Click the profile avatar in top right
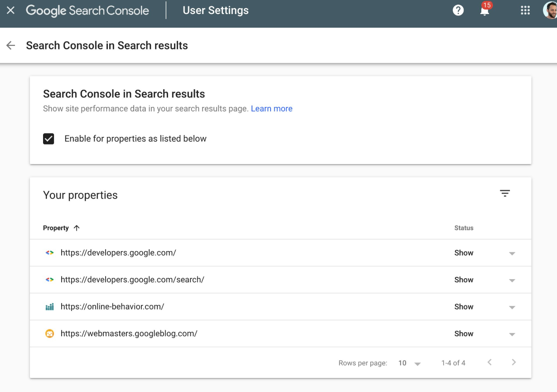 point(548,10)
